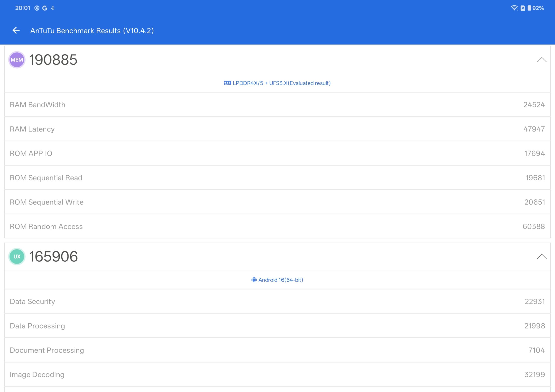Image resolution: width=555 pixels, height=392 pixels.
Task: Tap the 190885 MEM total score
Action: pyautogui.click(x=53, y=60)
